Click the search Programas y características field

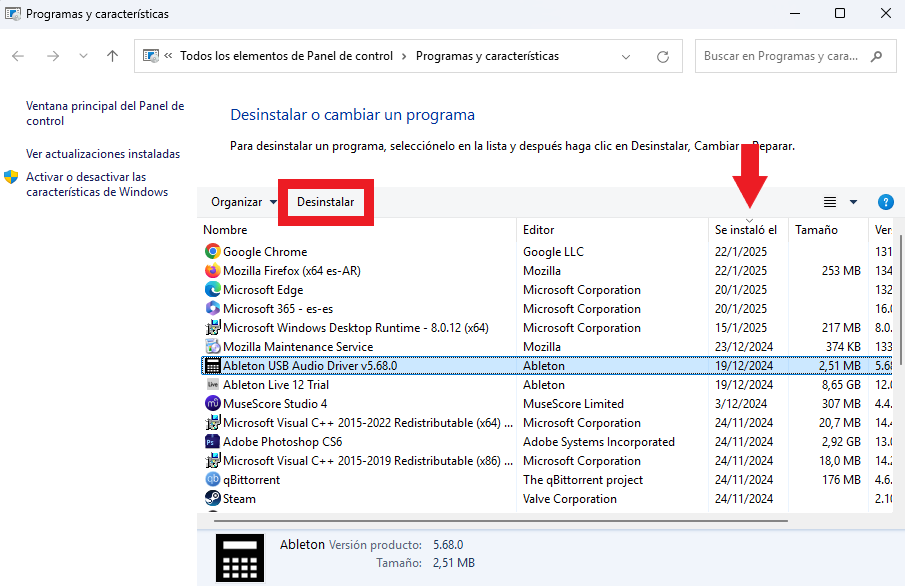pos(795,56)
